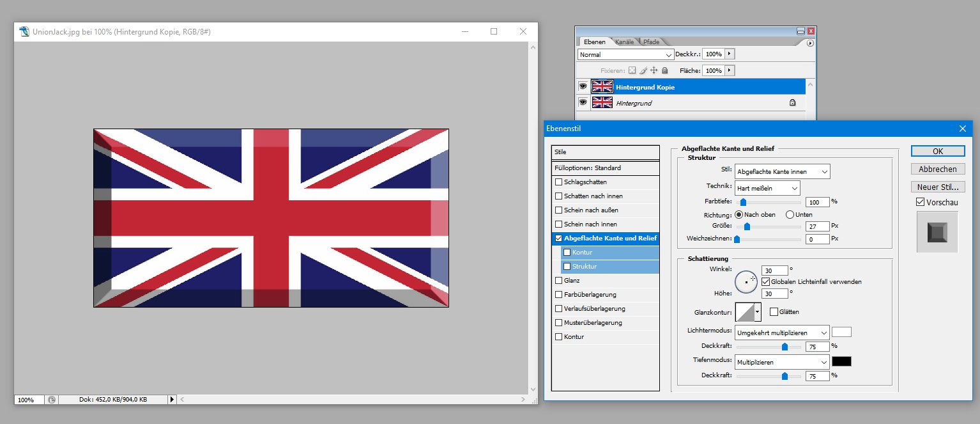
Task: Open the Layers panel flyout menu arrow
Action: point(810,43)
